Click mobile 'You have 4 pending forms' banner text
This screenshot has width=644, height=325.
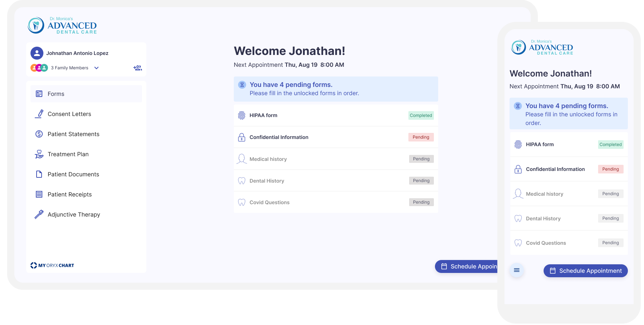(x=567, y=106)
